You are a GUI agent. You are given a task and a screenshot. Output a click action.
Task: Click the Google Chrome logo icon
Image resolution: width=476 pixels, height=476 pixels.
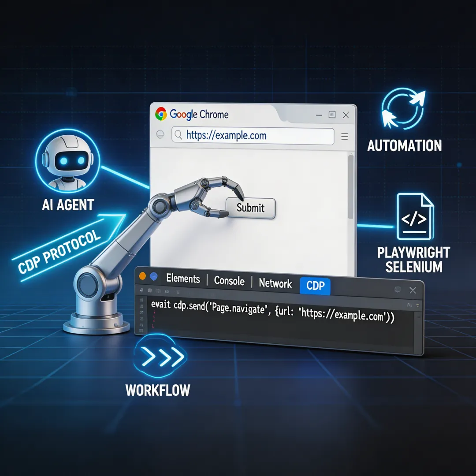(161, 114)
